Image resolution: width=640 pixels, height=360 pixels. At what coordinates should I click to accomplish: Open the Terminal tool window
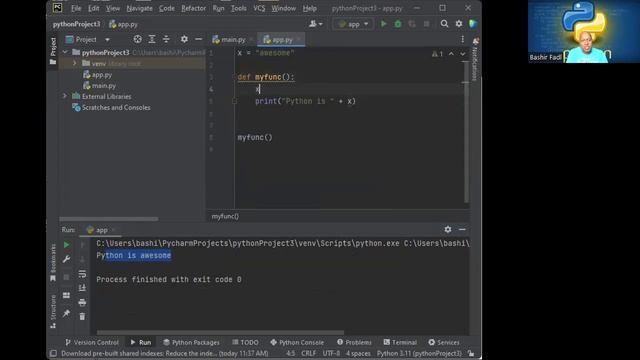pos(400,342)
